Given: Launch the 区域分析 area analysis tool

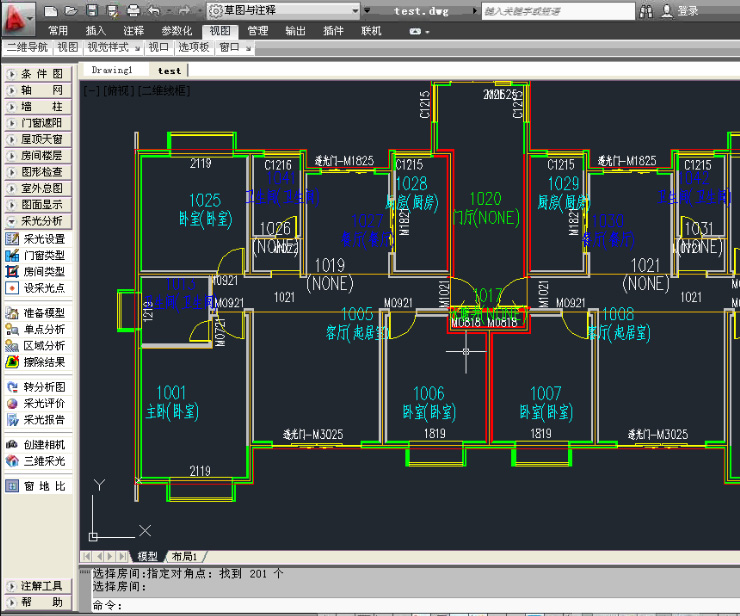Looking at the screenshot, I should click(x=43, y=345).
